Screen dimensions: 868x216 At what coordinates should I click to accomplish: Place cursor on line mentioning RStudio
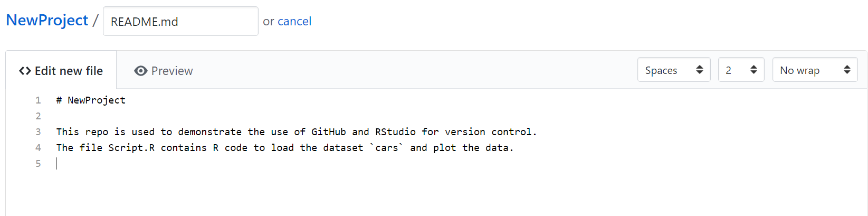(297, 132)
